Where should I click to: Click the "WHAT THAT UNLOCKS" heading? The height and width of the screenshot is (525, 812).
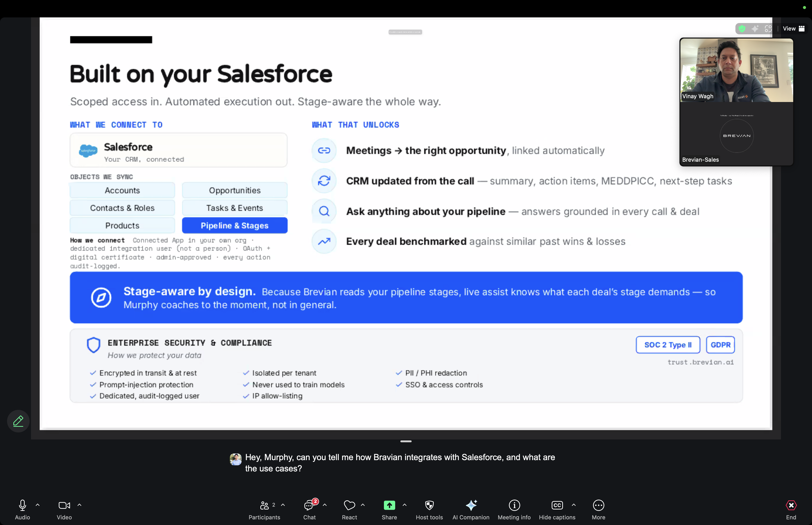pyautogui.click(x=355, y=125)
